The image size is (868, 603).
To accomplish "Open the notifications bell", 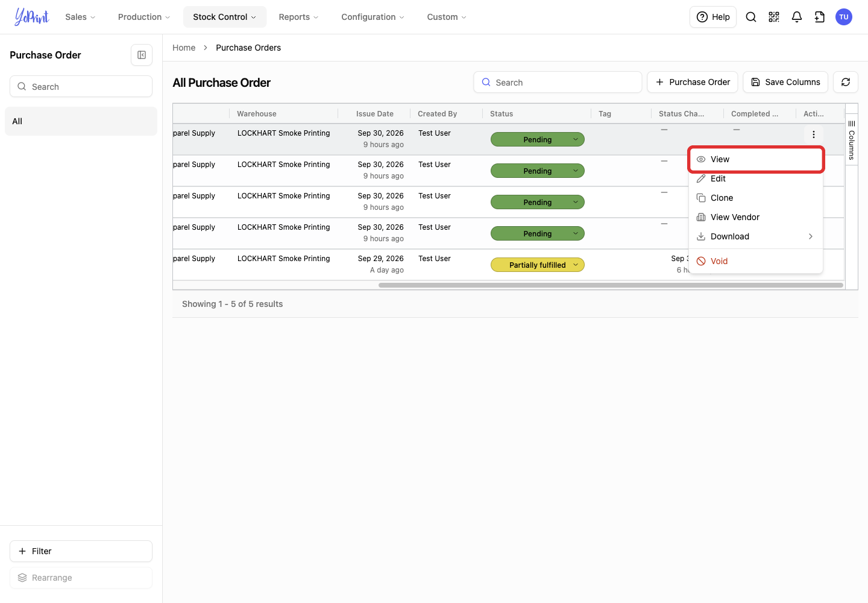I will pyautogui.click(x=797, y=17).
